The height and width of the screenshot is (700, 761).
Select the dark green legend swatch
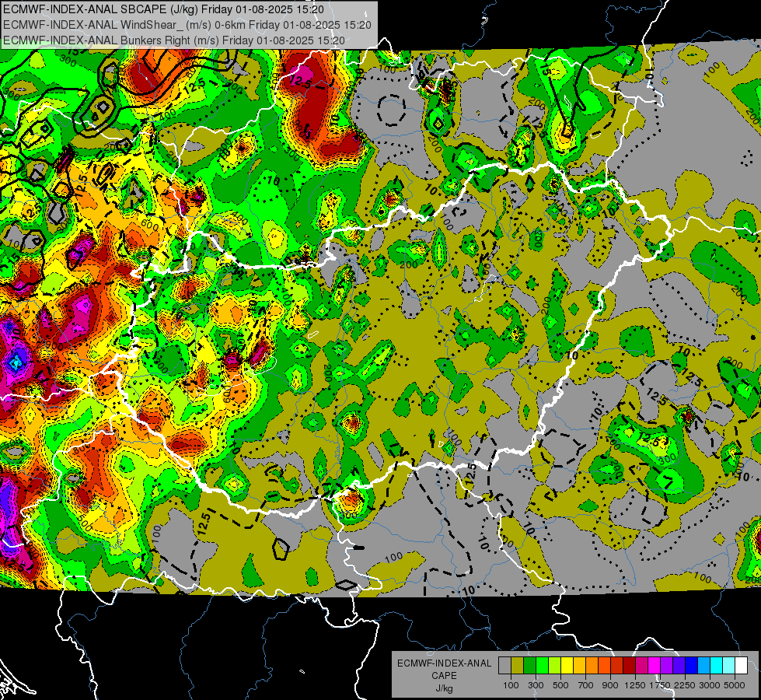point(529,666)
